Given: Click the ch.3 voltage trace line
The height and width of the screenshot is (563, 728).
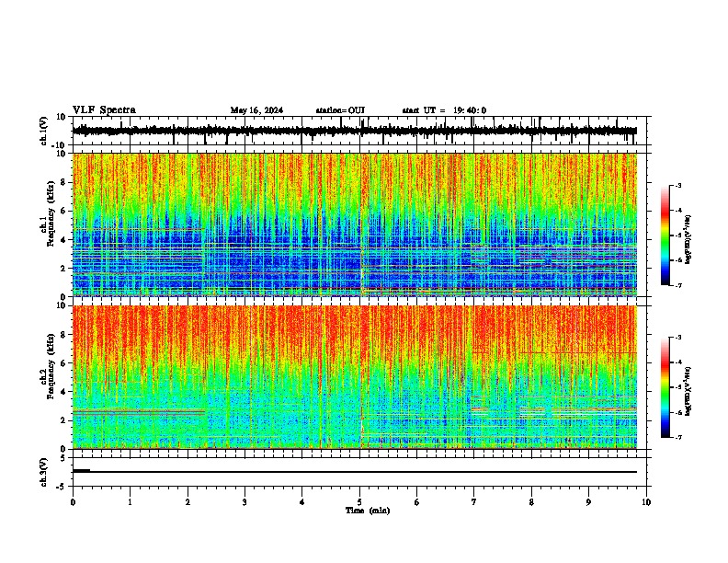Looking at the screenshot, I should 355,472.
